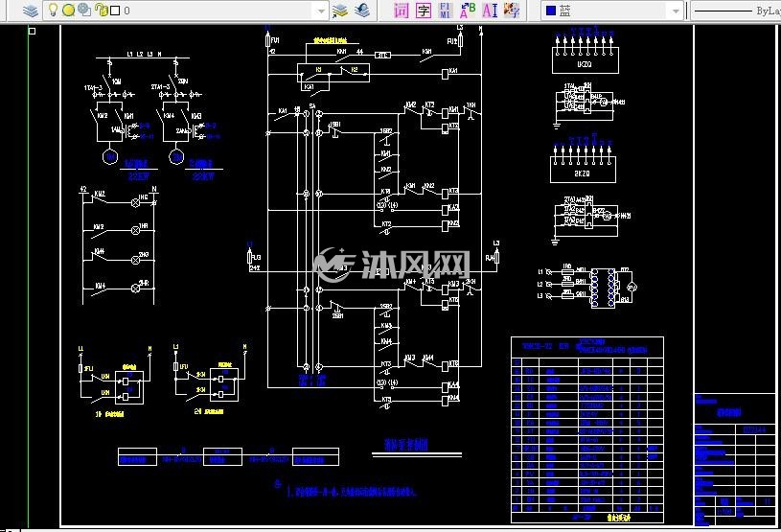The image size is (781, 532).
Task: Toggle layer 0 freeze sun icon
Action: pos(69,10)
